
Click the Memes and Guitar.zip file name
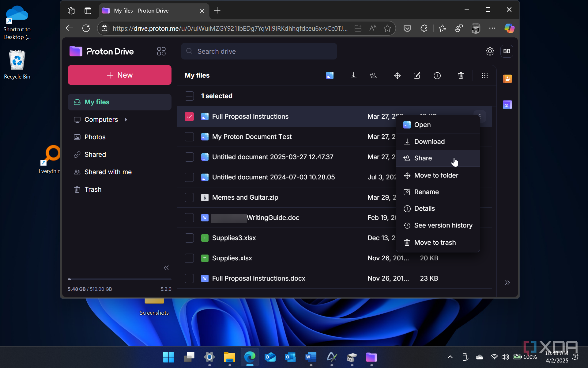tap(245, 197)
